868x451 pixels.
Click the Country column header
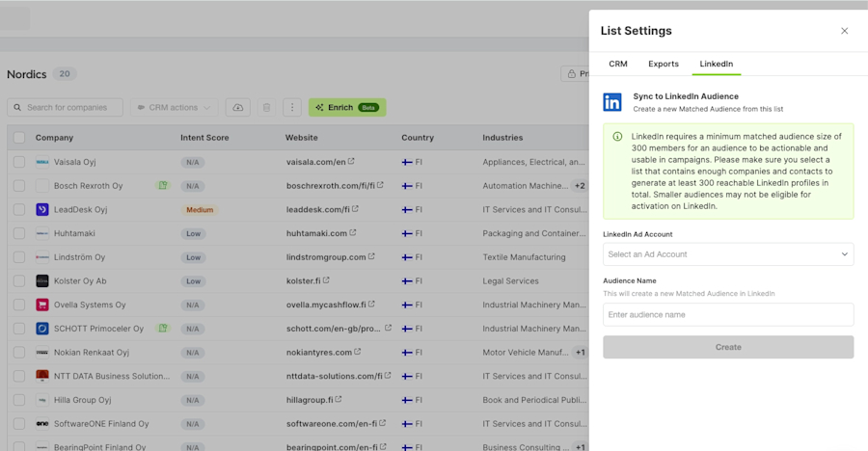coord(418,137)
